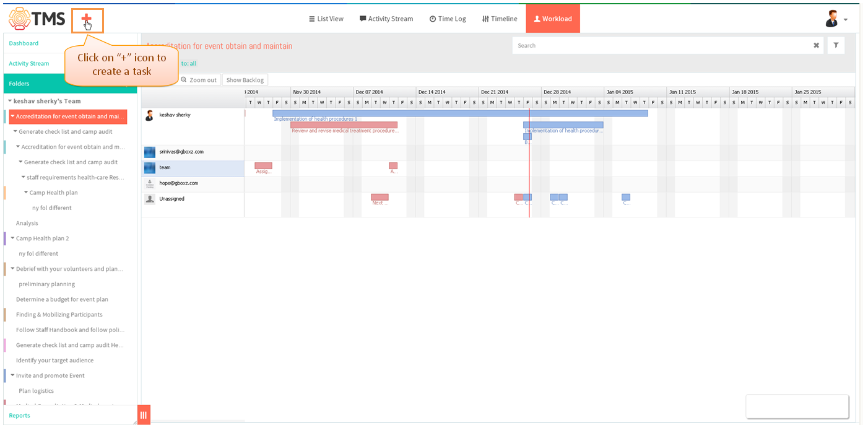Click keshav sherky's avatar in the workload list
The height and width of the screenshot is (425, 868).
pos(149,115)
